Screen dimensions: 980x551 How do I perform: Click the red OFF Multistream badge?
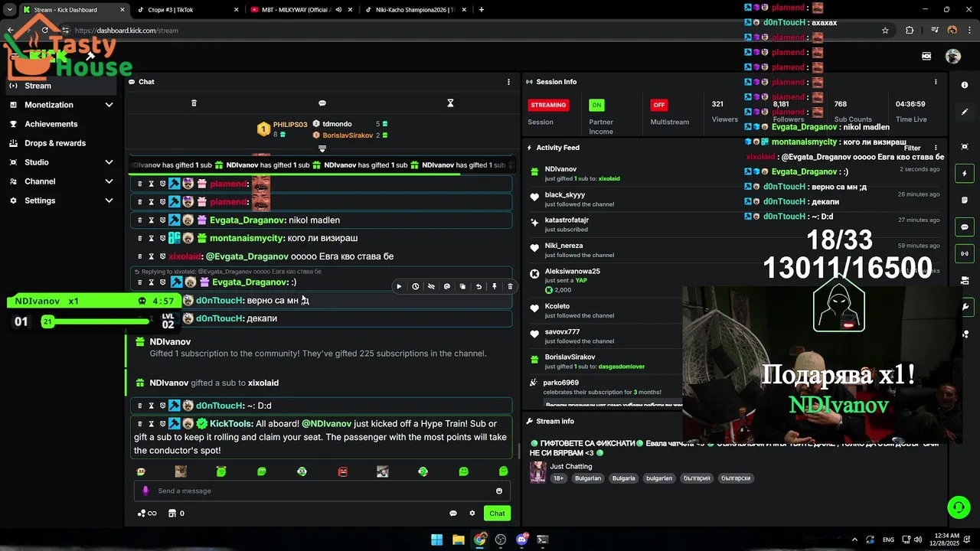coord(658,105)
